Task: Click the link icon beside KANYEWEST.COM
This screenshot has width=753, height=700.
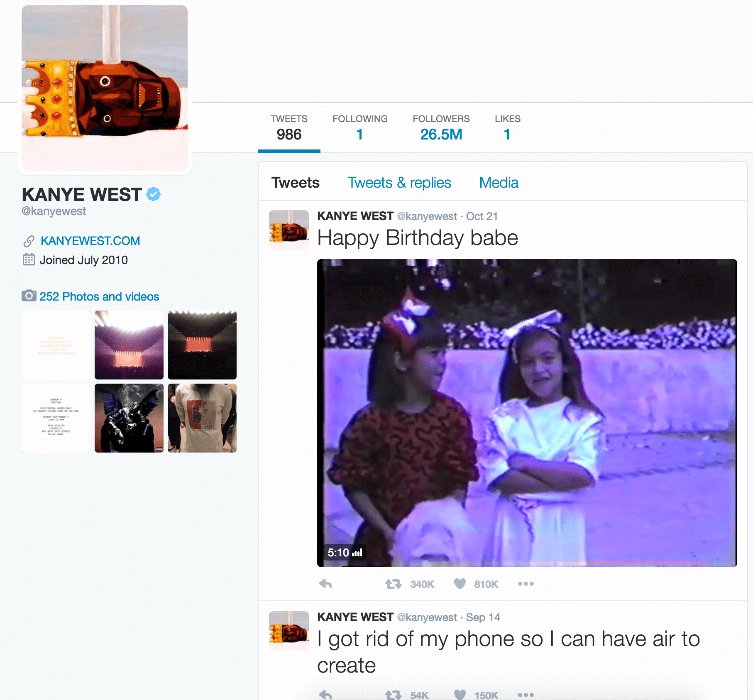Action: (x=29, y=241)
